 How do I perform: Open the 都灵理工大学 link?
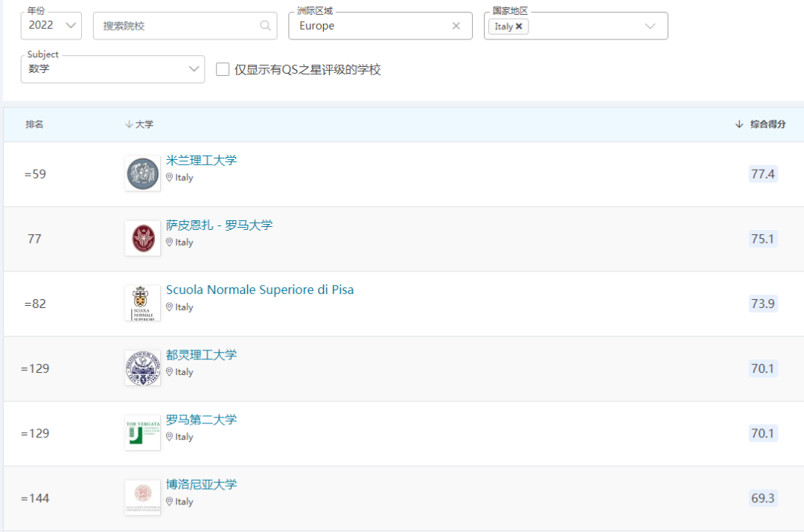pos(202,355)
